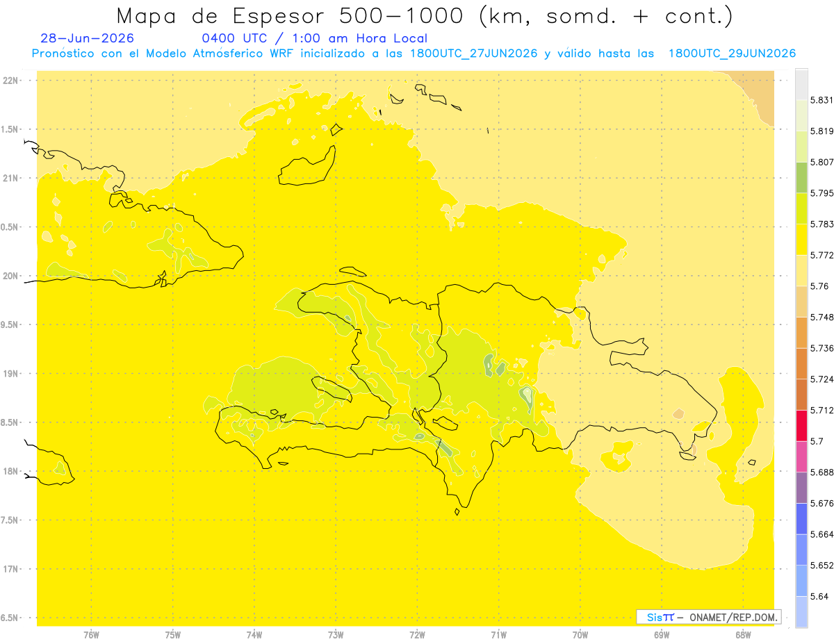Click the colorbar value 5.819

coord(821,131)
